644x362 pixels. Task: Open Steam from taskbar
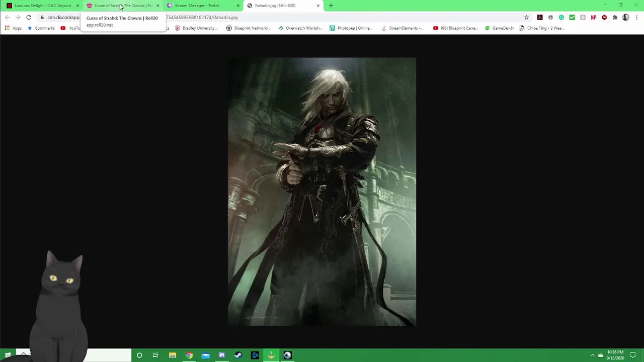pyautogui.click(x=238, y=355)
